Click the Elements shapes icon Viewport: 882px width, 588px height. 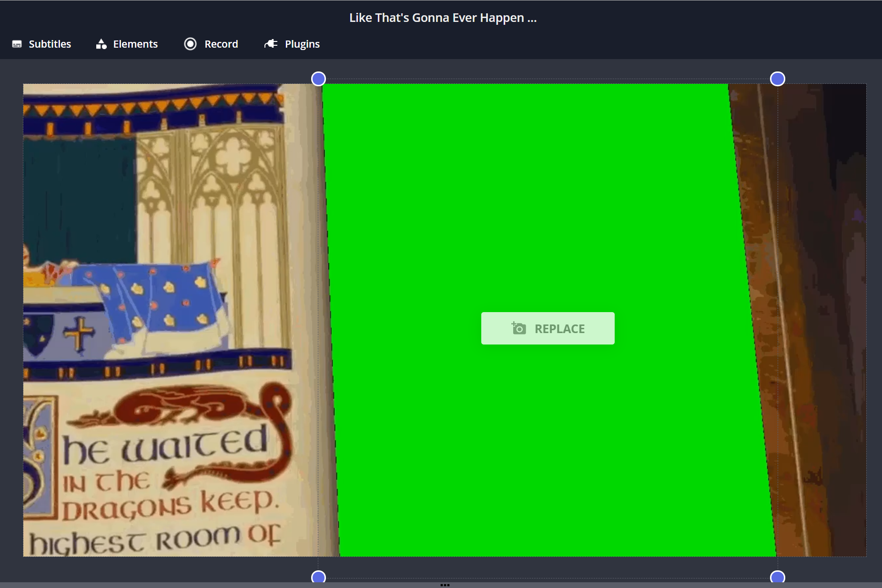click(x=101, y=44)
